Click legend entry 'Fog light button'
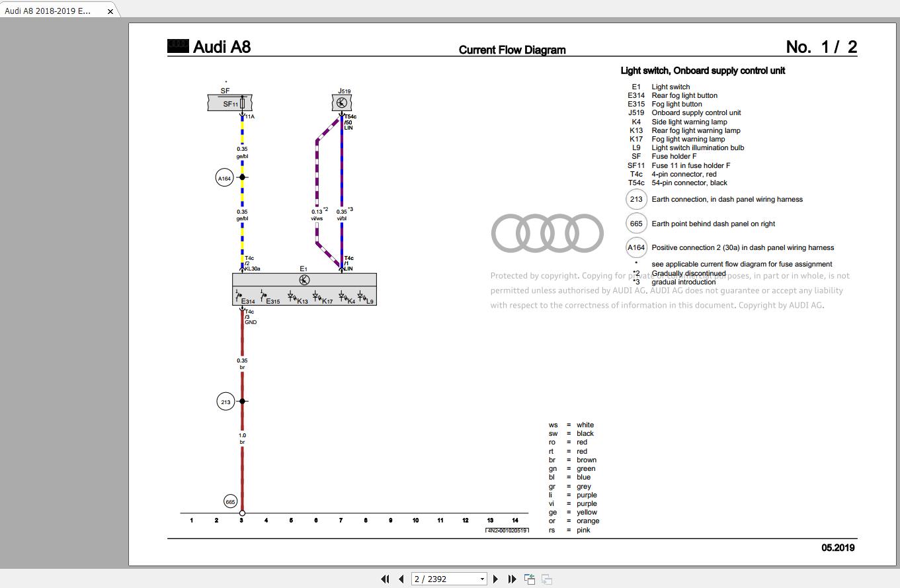This screenshot has width=900, height=588. (676, 104)
